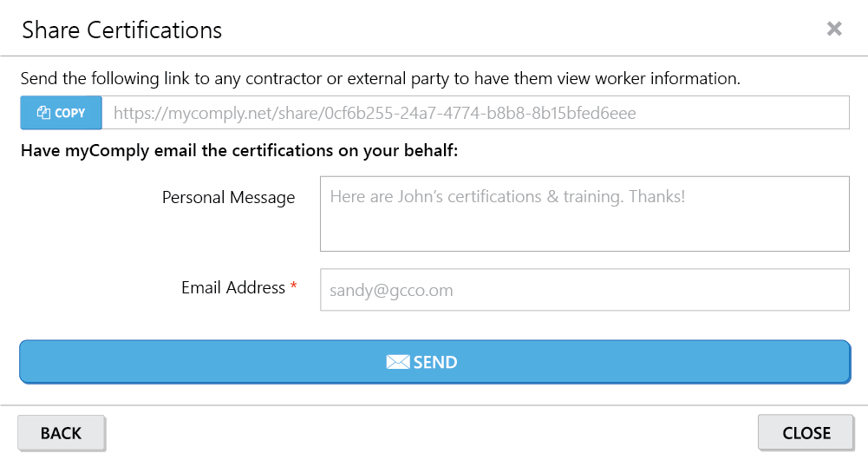Viewport: 868px width, 460px height.
Task: Click the share URL ending in 8b15bfed6eee
Action: point(375,113)
